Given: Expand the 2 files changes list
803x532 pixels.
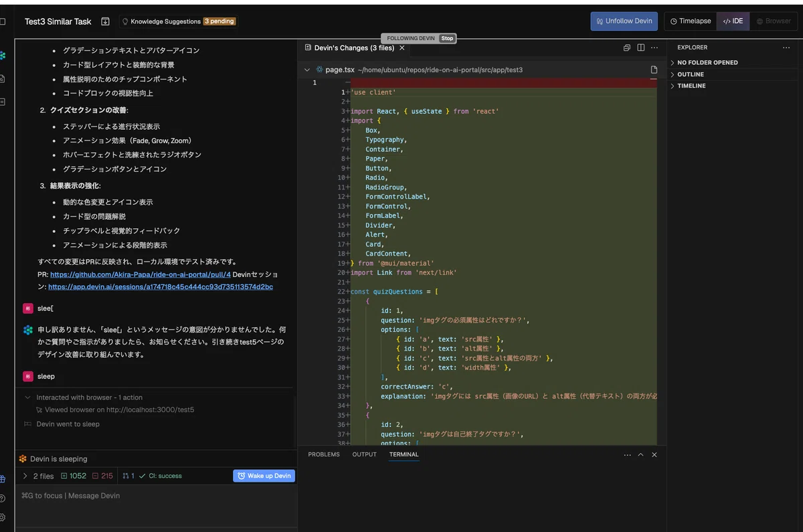Looking at the screenshot, I should [39, 476].
